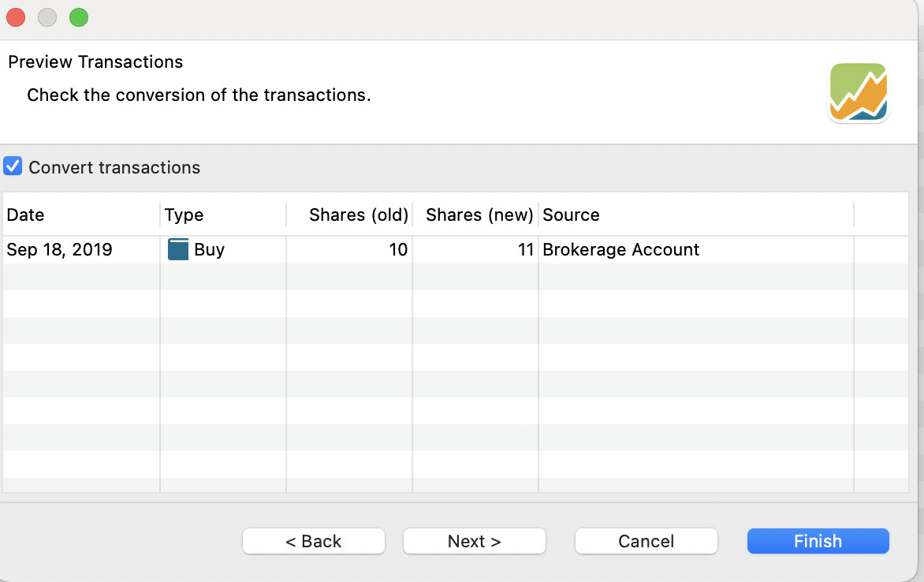Click the green zoom window button

[79, 17]
